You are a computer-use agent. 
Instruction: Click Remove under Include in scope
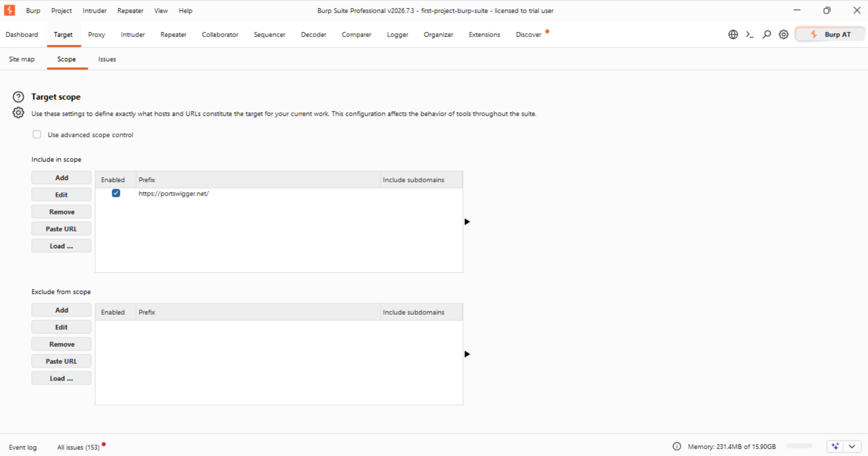(x=61, y=212)
